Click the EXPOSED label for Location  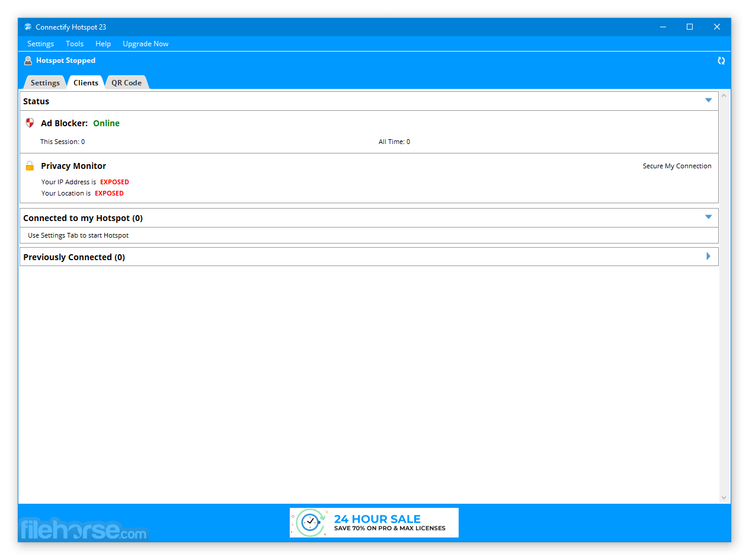point(109,193)
